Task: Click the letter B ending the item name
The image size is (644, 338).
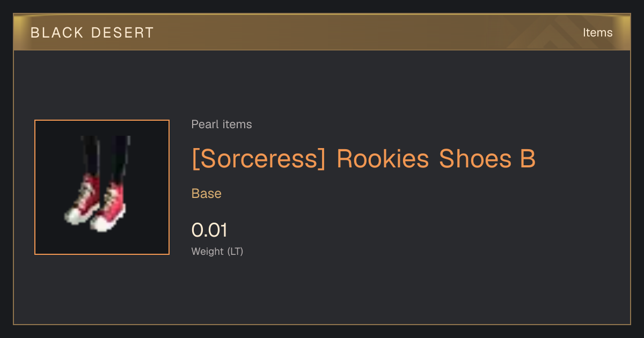Action: 528,159
